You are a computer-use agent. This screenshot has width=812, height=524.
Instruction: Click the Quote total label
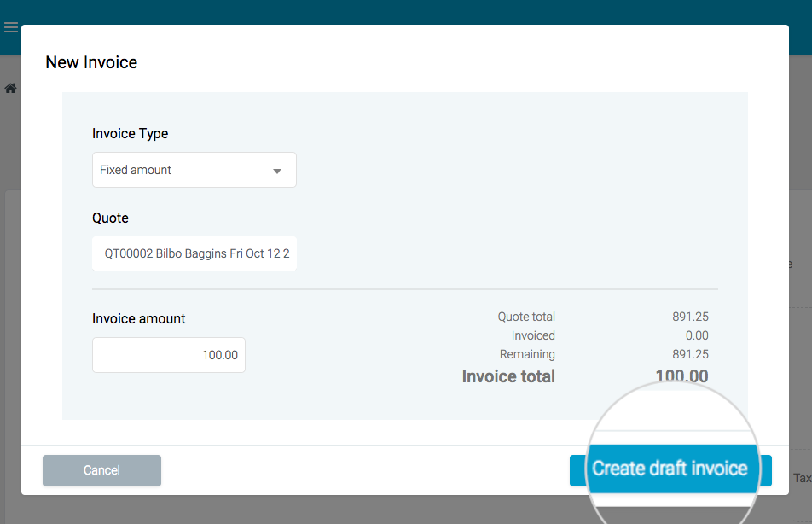tap(526, 317)
